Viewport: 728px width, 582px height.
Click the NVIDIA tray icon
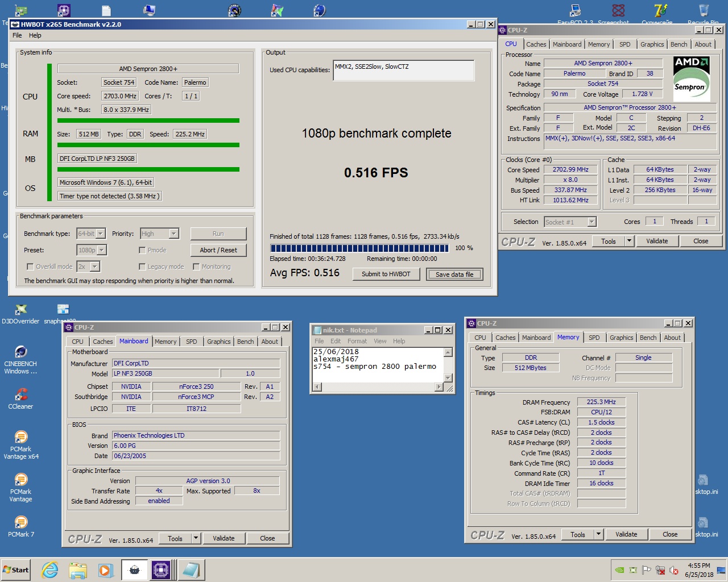pos(619,570)
